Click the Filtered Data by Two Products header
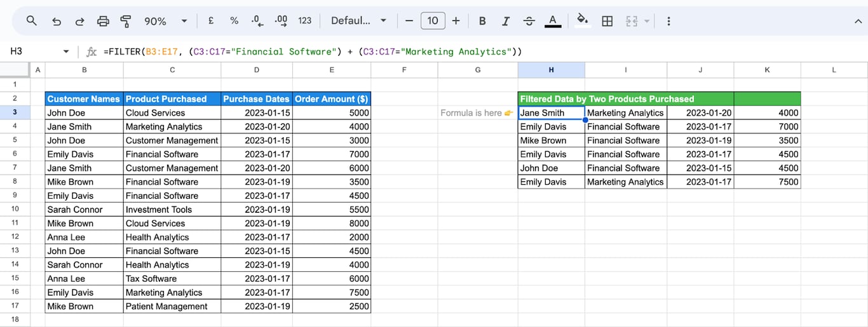This screenshot has height=327, width=868. pyautogui.click(x=626, y=98)
